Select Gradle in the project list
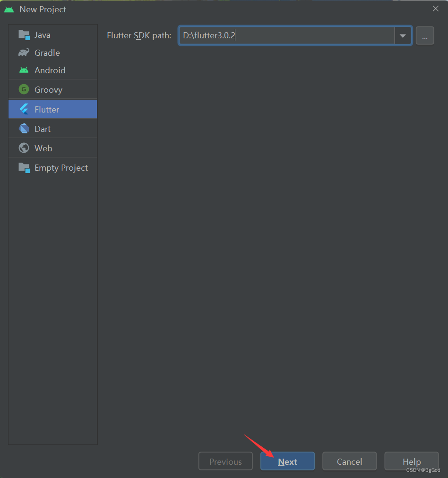The width and height of the screenshot is (448, 478). 53,53
